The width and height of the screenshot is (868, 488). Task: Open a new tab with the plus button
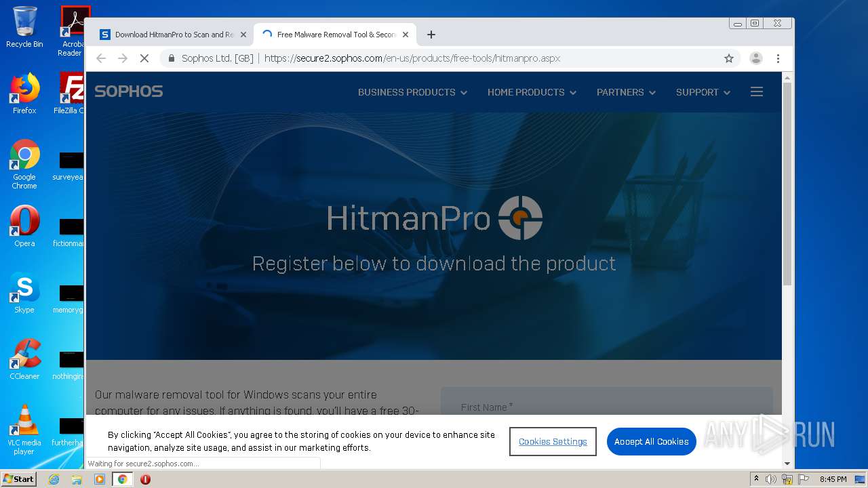pyautogui.click(x=431, y=35)
